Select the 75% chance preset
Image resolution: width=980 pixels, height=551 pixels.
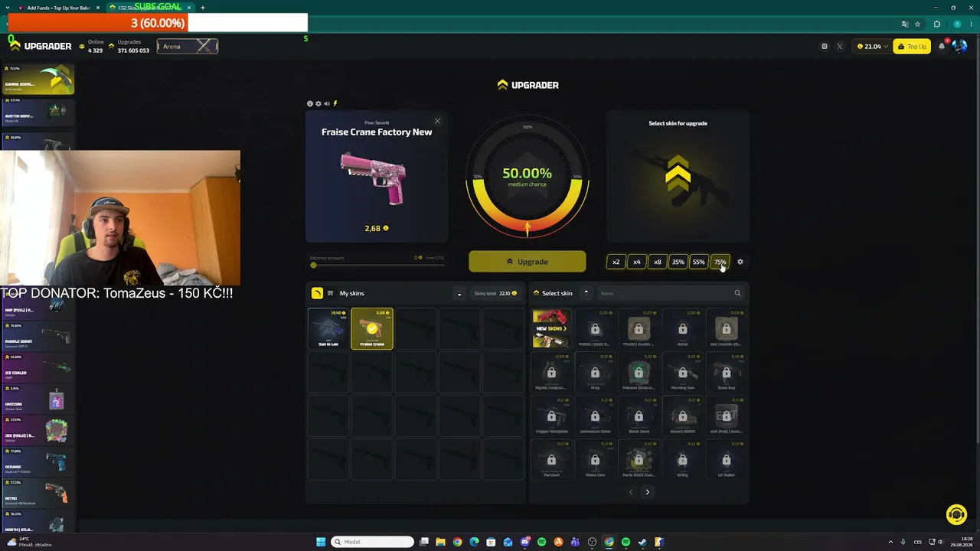(720, 262)
